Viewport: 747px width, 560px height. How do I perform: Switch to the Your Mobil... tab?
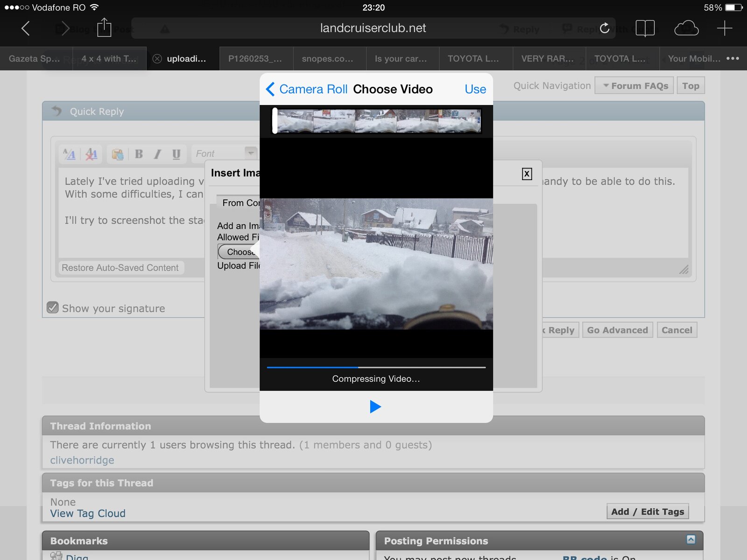pos(693,59)
